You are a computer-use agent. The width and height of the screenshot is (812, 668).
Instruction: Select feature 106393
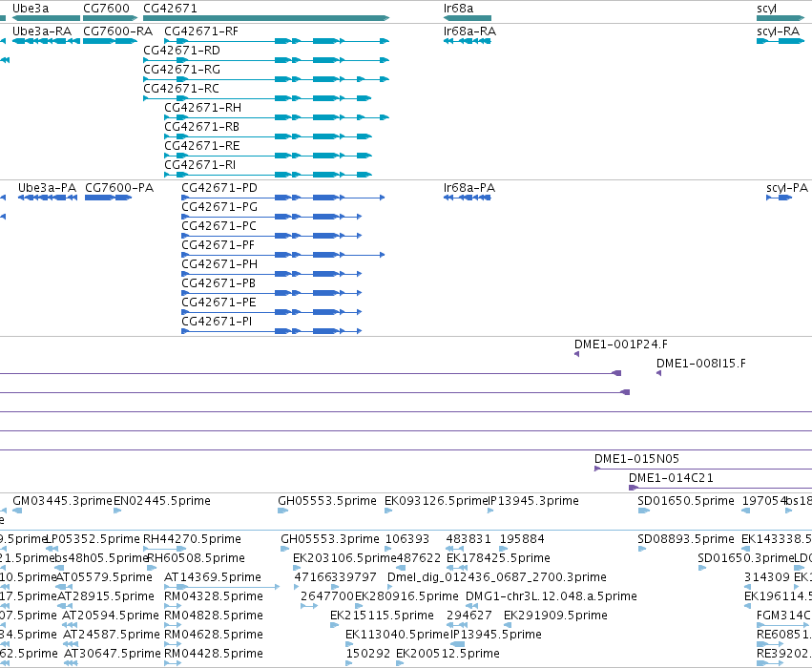[407, 539]
